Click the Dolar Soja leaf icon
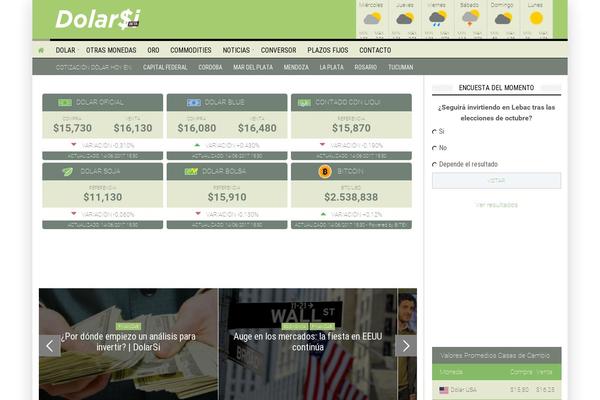 (68, 171)
